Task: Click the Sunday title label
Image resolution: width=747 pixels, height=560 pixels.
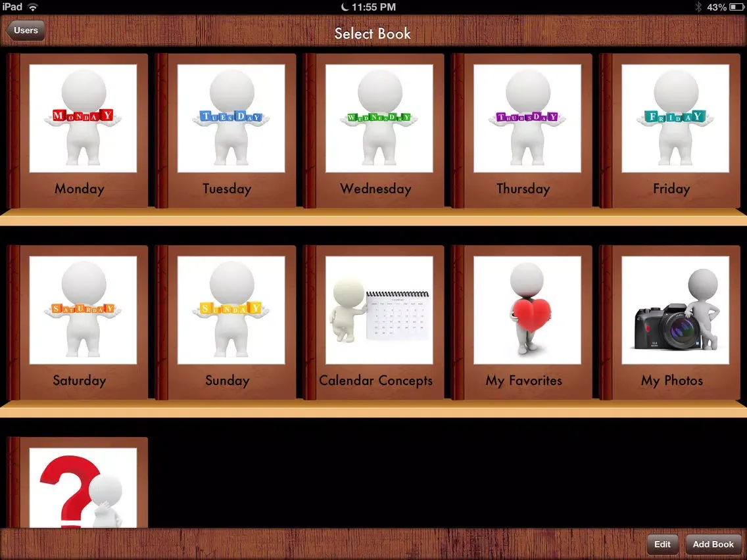Action: 228,381
